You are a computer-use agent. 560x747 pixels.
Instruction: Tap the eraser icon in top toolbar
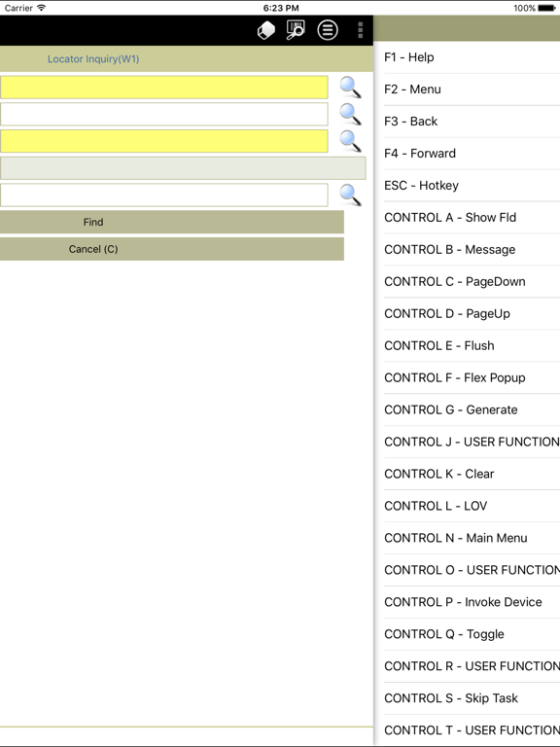coord(266,30)
